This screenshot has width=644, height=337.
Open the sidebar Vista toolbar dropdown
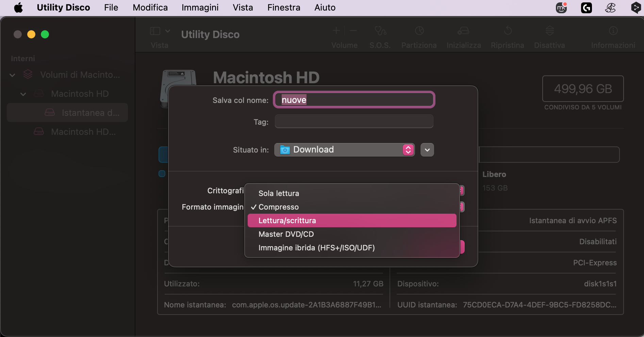[x=160, y=31]
